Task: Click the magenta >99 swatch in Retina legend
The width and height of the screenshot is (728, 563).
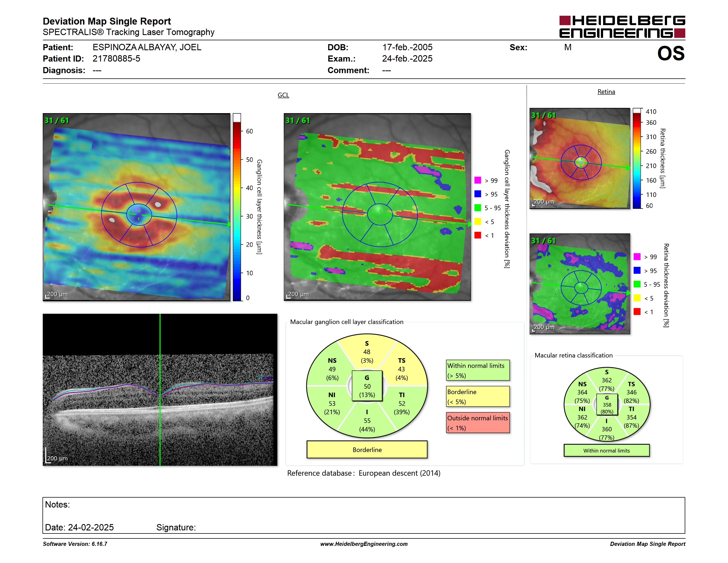Action: coord(637,256)
